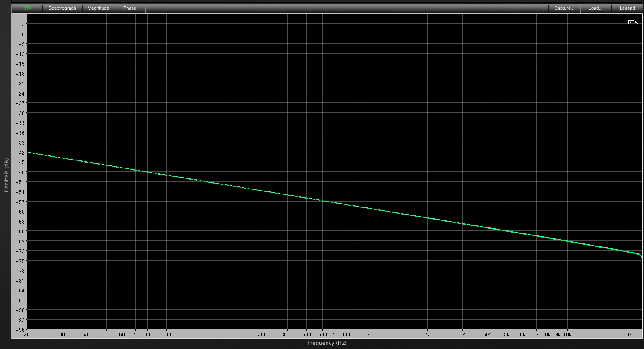Select the Magnitude tab
Screen dimensions: 644x349
(x=98, y=8)
